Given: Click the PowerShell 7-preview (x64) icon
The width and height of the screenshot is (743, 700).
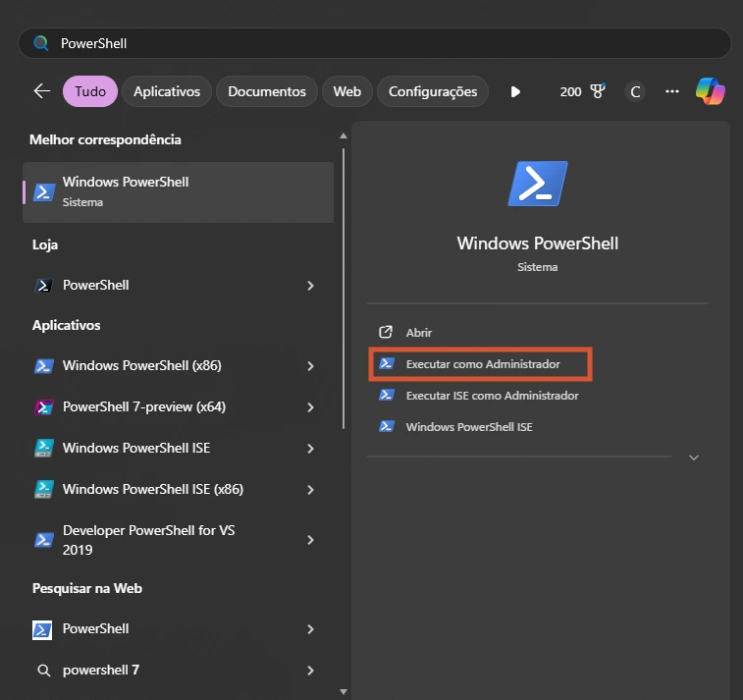Looking at the screenshot, I should coord(43,407).
